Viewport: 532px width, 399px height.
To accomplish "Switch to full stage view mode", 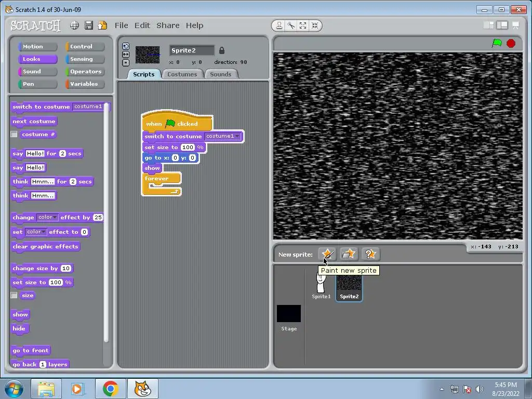I will click(502, 25).
